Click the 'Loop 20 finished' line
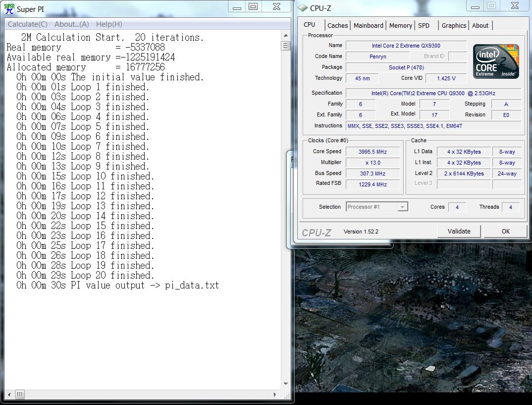The image size is (532, 405). tap(85, 275)
